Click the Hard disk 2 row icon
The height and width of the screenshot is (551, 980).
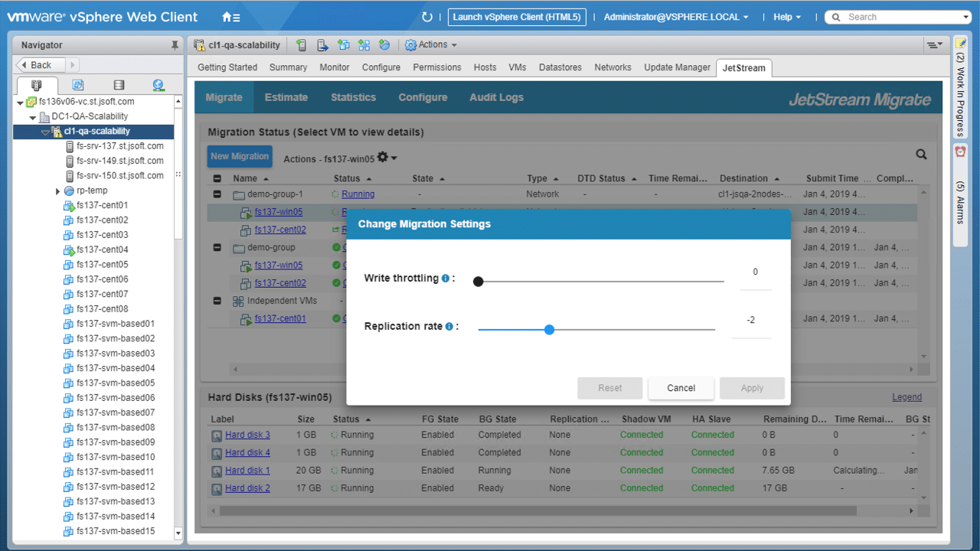point(217,488)
